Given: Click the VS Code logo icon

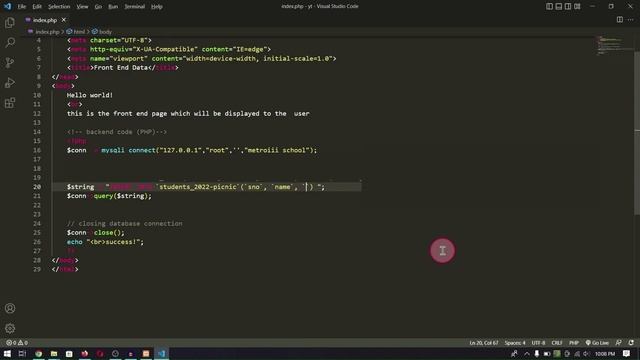Looking at the screenshot, I should [x=7, y=6].
